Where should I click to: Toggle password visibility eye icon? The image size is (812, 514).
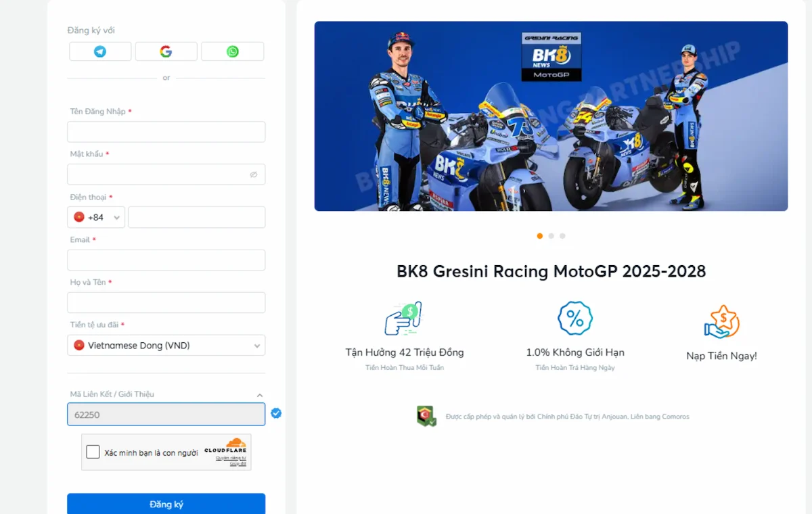(x=254, y=174)
